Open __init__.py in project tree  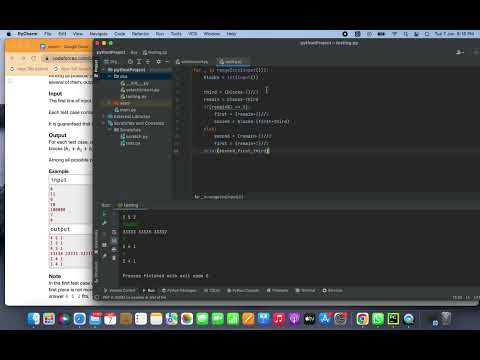click(x=135, y=83)
